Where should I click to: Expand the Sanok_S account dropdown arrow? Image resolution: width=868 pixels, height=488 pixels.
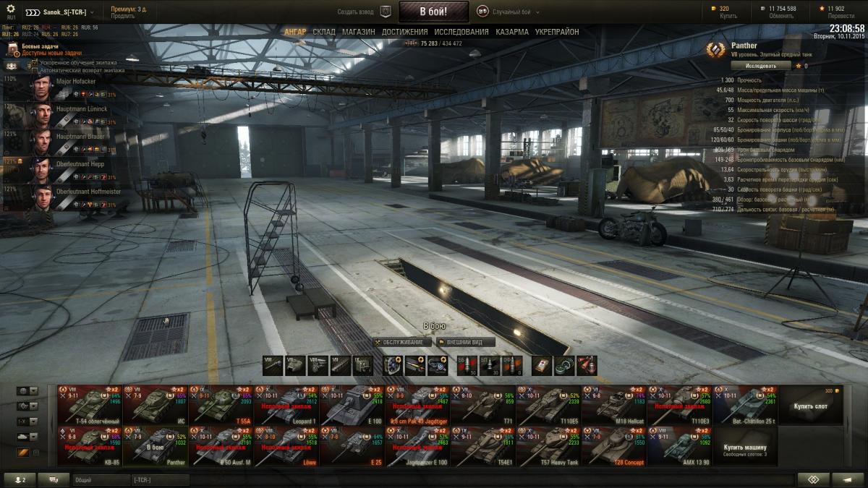point(93,12)
